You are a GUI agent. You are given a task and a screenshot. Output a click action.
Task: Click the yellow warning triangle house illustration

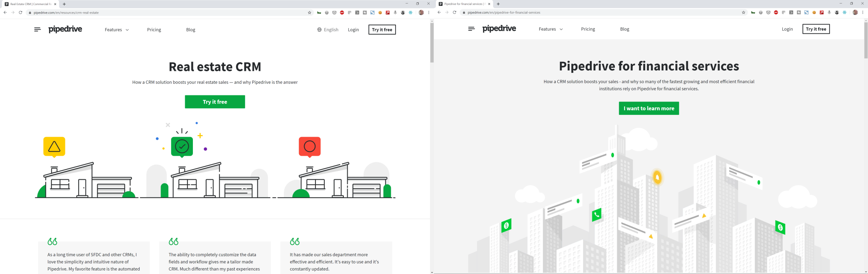point(86,167)
